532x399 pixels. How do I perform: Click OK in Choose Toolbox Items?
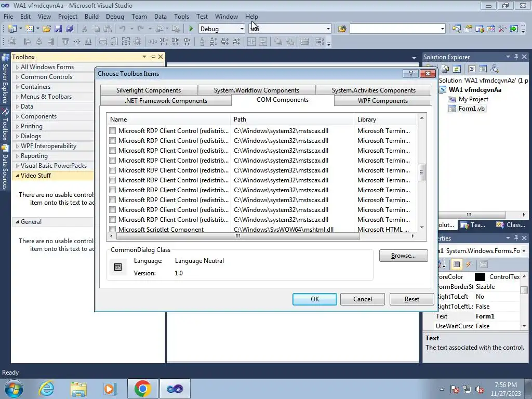314,299
